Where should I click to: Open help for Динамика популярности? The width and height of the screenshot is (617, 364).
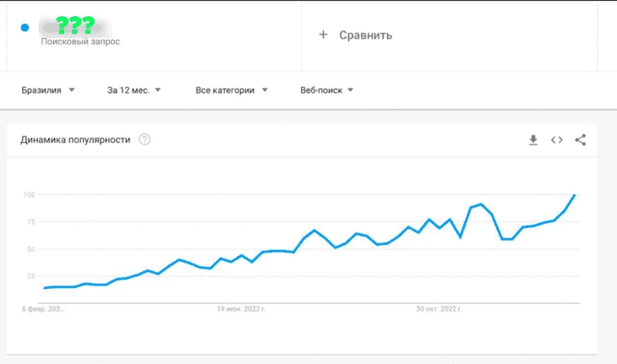click(x=145, y=139)
